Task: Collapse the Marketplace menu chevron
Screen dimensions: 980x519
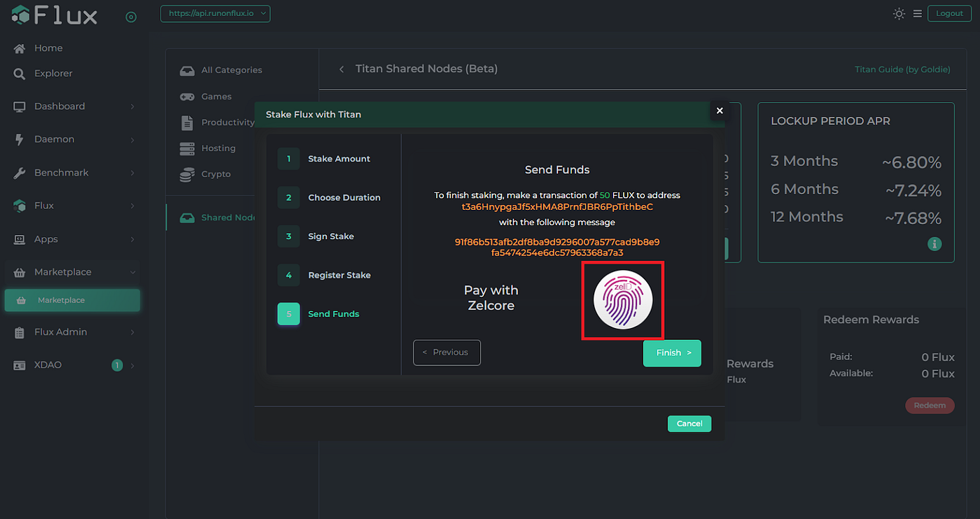Action: click(x=132, y=272)
